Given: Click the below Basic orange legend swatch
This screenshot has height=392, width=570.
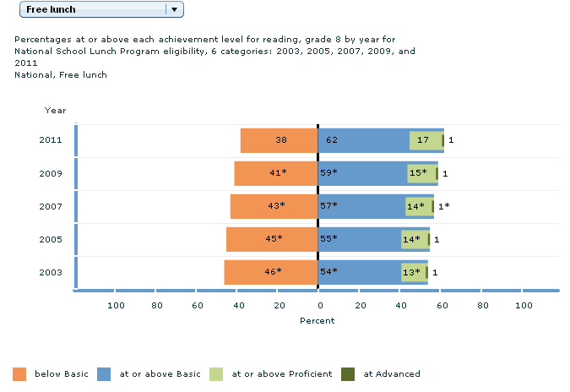Looking at the screenshot, I should pyautogui.click(x=20, y=373).
